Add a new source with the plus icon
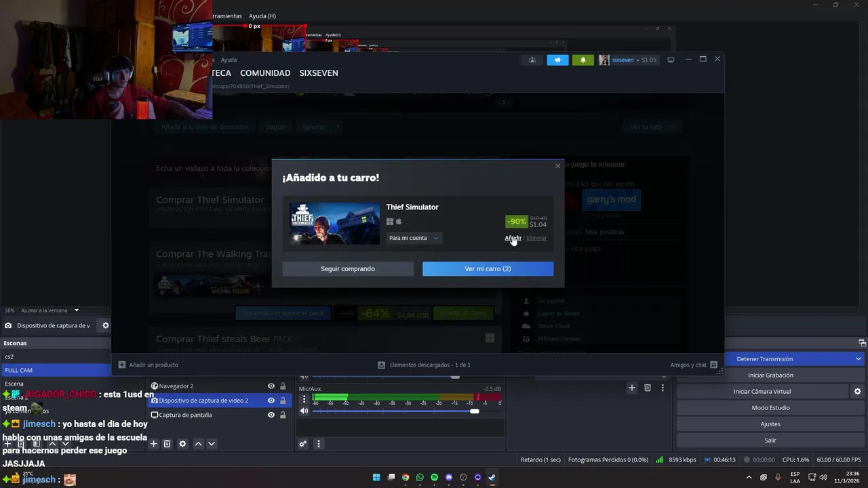The image size is (868, 488). 154,444
